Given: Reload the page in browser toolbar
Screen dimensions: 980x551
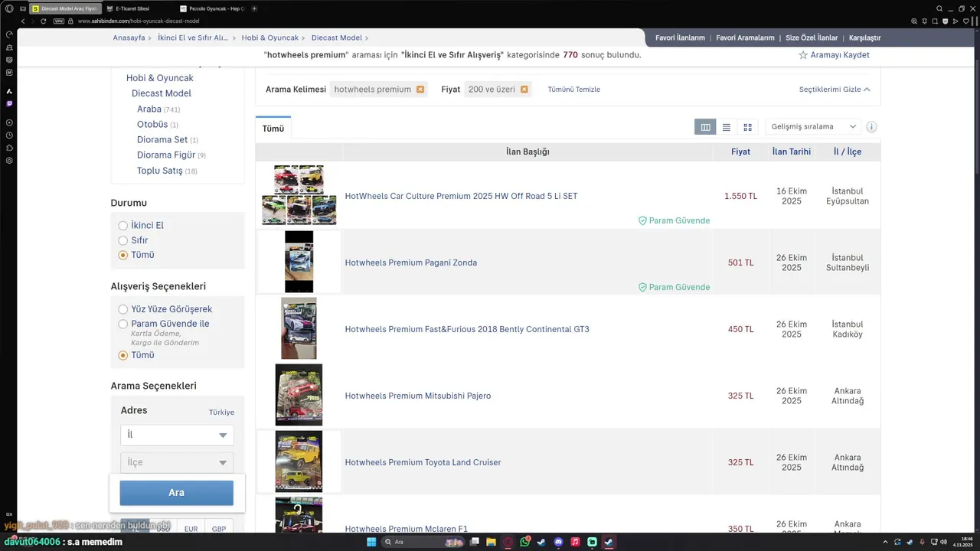Looking at the screenshot, I should click(43, 21).
